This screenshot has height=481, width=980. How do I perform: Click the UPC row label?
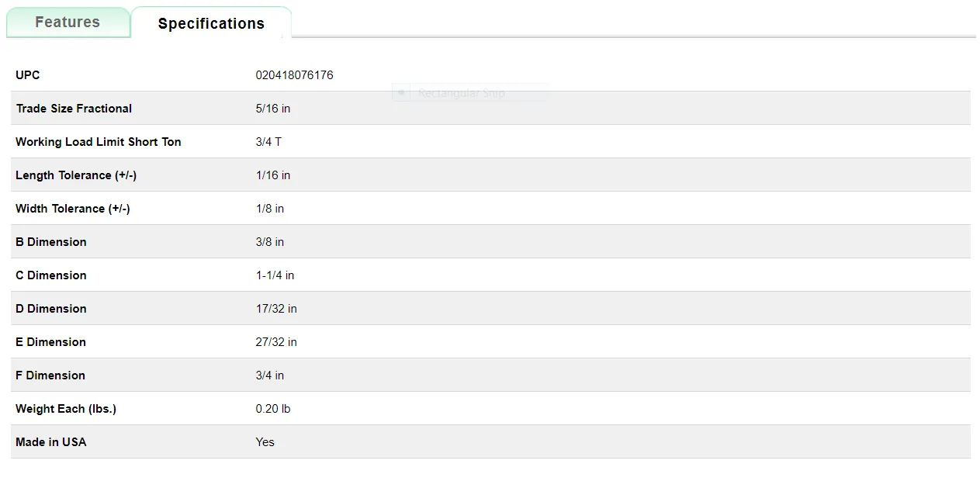(x=28, y=75)
